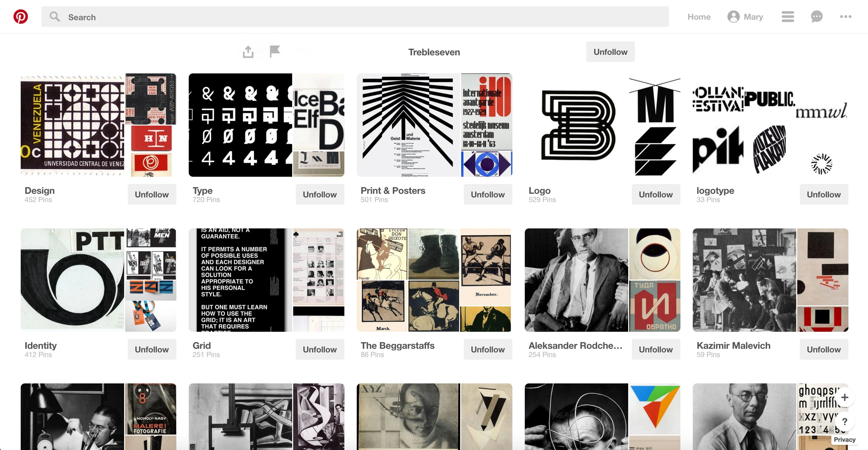868x450 pixels.
Task: Click the red ТУДА ОБРАТНО poster thumbnail
Action: point(655,306)
